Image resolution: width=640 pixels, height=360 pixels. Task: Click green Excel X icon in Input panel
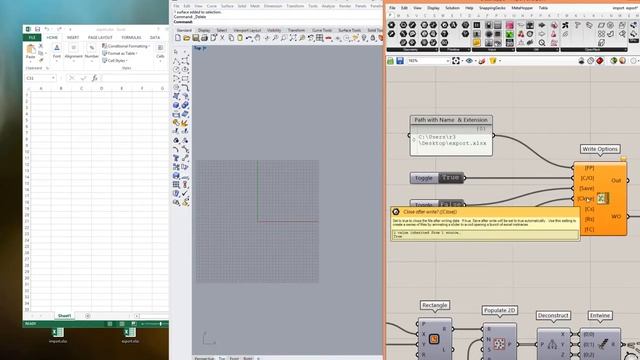(510, 34)
